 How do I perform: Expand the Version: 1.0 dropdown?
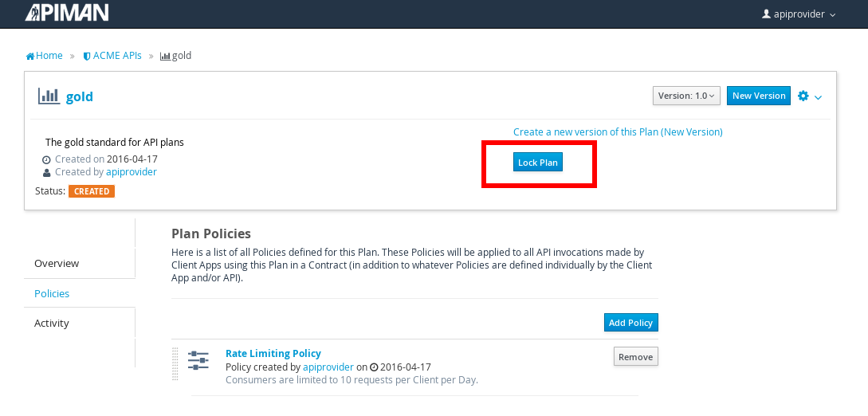tap(686, 96)
